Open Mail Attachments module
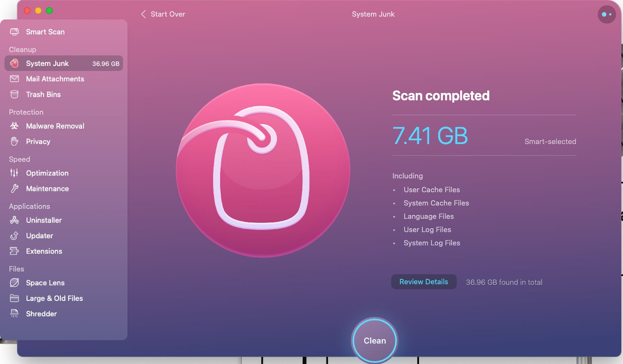Screen dimensions: 623x364 click(64, 79)
